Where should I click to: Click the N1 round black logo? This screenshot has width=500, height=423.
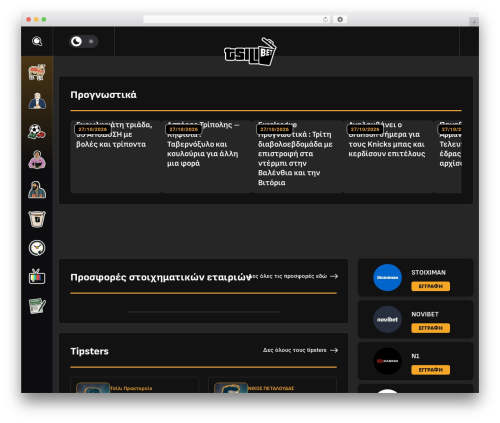(387, 361)
